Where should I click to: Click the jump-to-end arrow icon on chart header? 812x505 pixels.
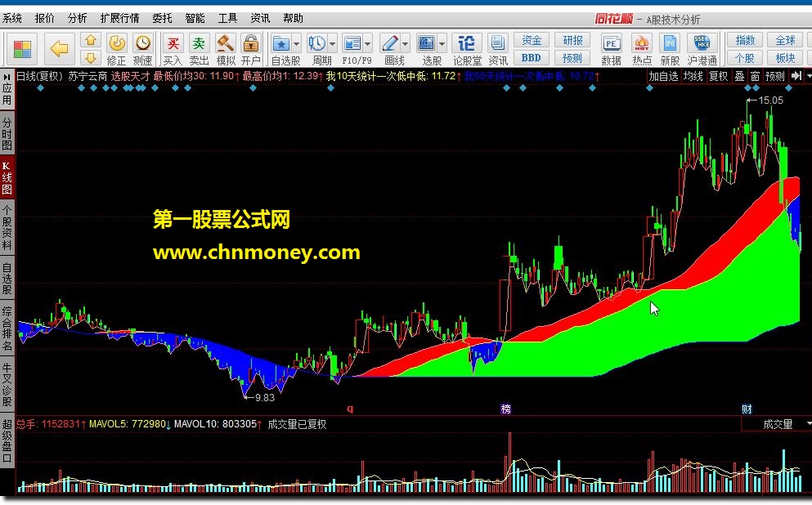point(796,76)
